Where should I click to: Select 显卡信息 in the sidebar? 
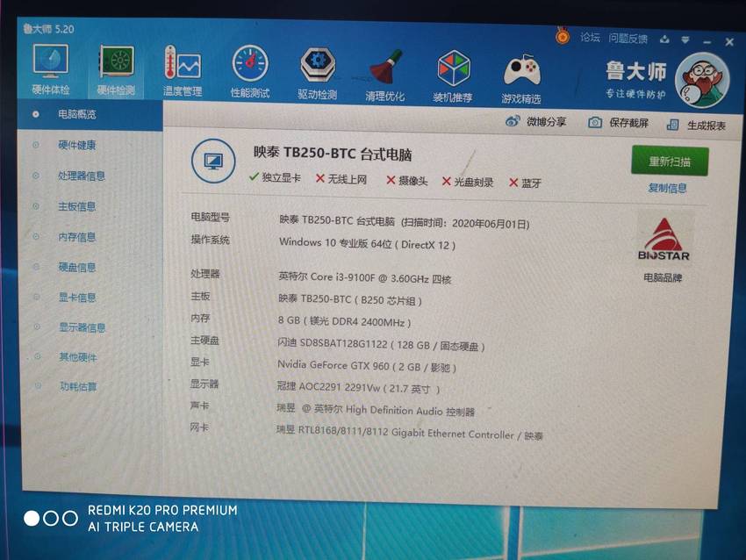click(x=77, y=298)
